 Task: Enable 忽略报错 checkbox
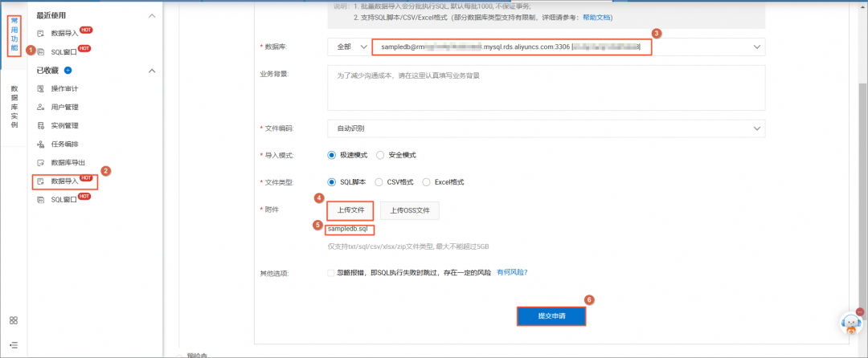(x=330, y=272)
